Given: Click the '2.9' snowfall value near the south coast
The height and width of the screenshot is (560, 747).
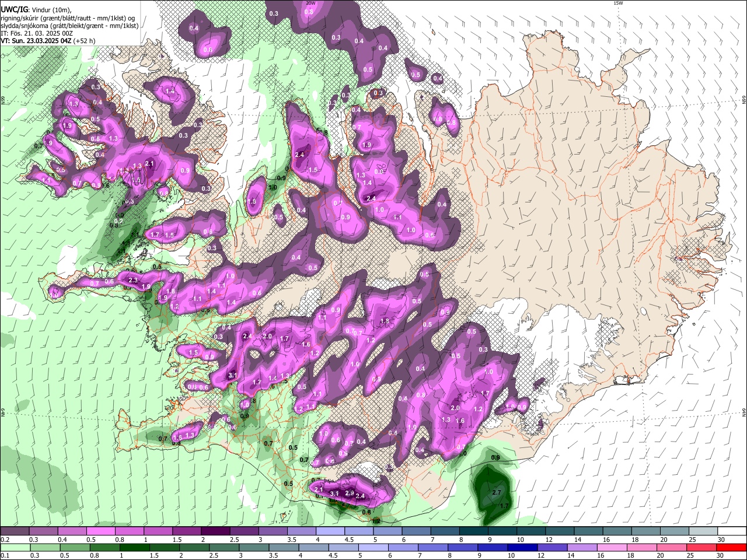Looking at the screenshot, I should (x=350, y=493).
